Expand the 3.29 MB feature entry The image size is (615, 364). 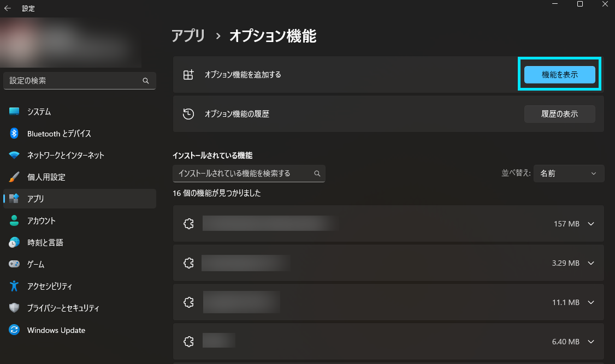coord(591,263)
